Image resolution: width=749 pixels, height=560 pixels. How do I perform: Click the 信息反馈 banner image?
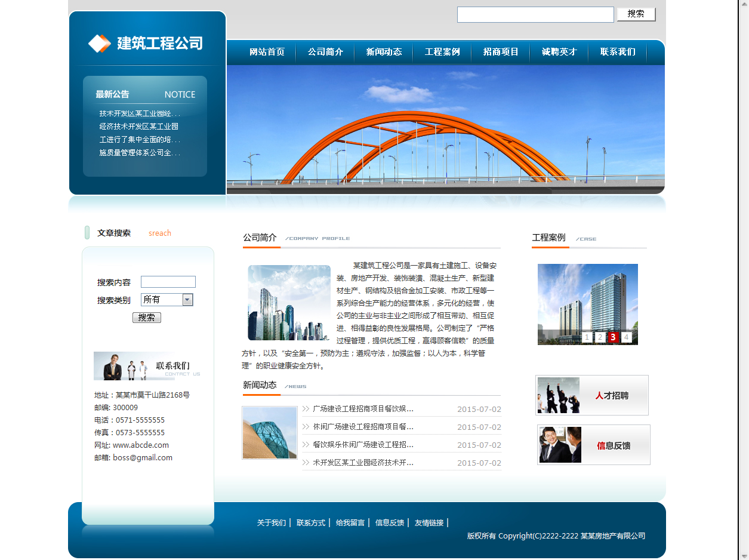click(x=593, y=445)
